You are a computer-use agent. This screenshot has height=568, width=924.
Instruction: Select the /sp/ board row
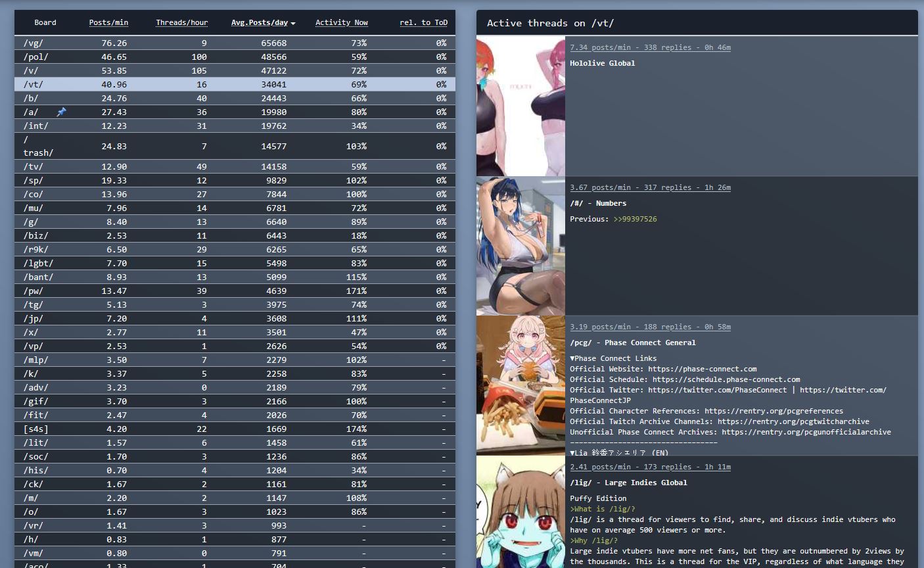pyautogui.click(x=235, y=180)
